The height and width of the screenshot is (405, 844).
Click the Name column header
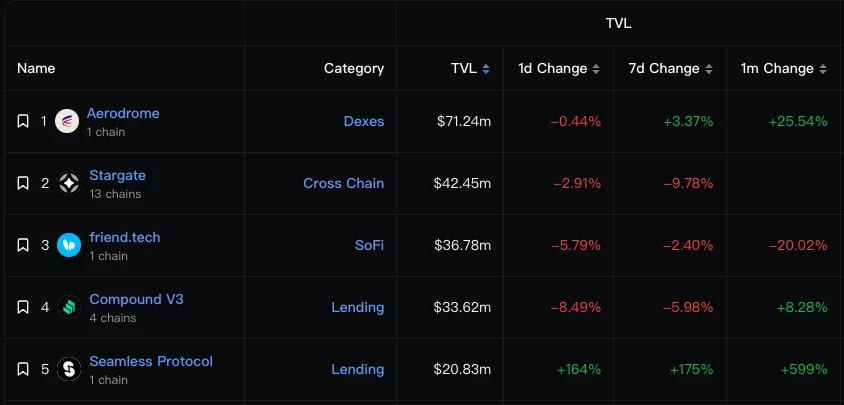(37, 69)
